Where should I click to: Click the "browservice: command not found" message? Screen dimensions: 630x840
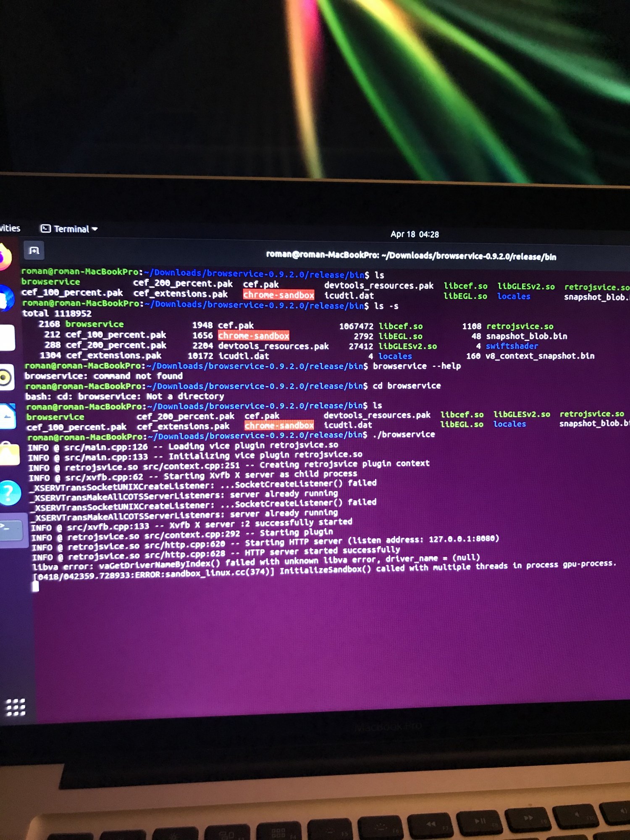pyautogui.click(x=104, y=376)
